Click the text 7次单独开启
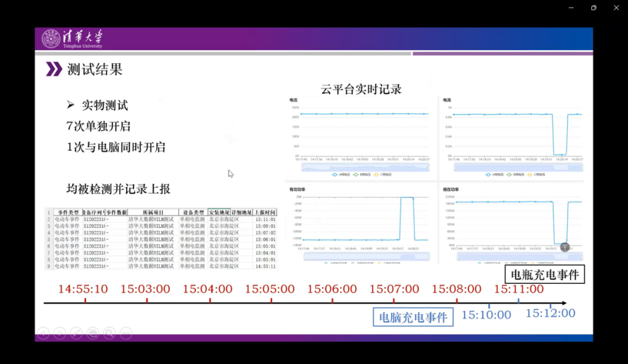 (x=98, y=126)
